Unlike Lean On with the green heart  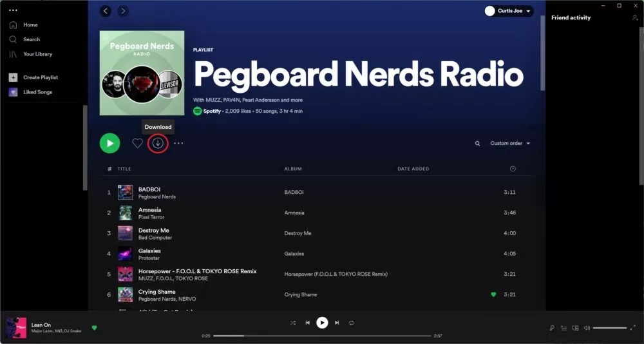tap(95, 327)
